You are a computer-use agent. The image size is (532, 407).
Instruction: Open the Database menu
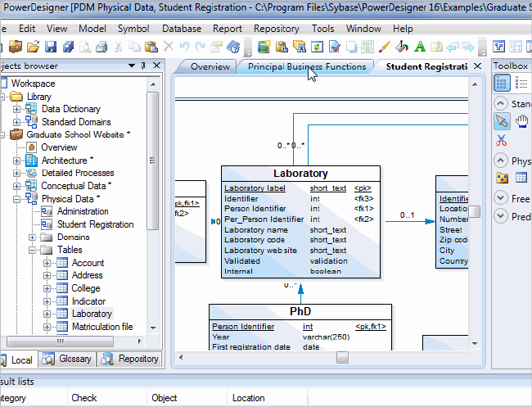[182, 29]
